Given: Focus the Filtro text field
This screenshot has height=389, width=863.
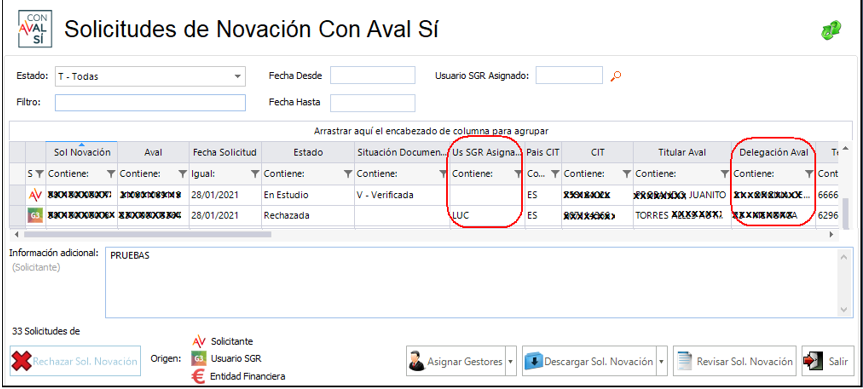Looking at the screenshot, I should (150, 102).
